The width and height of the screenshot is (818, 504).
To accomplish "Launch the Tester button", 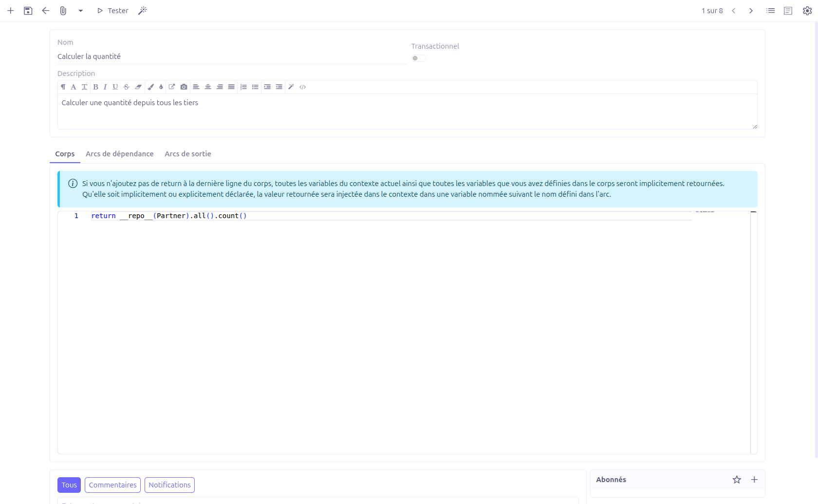I will [x=112, y=10].
